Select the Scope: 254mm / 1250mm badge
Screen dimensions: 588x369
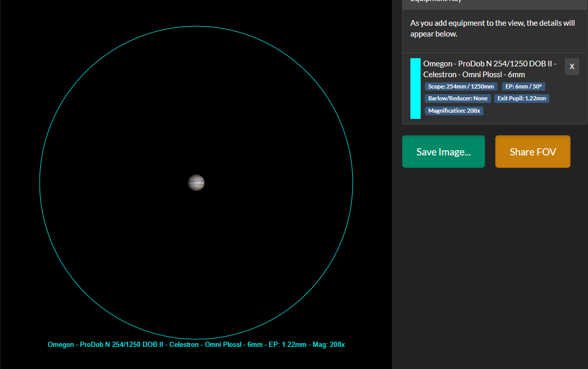461,86
